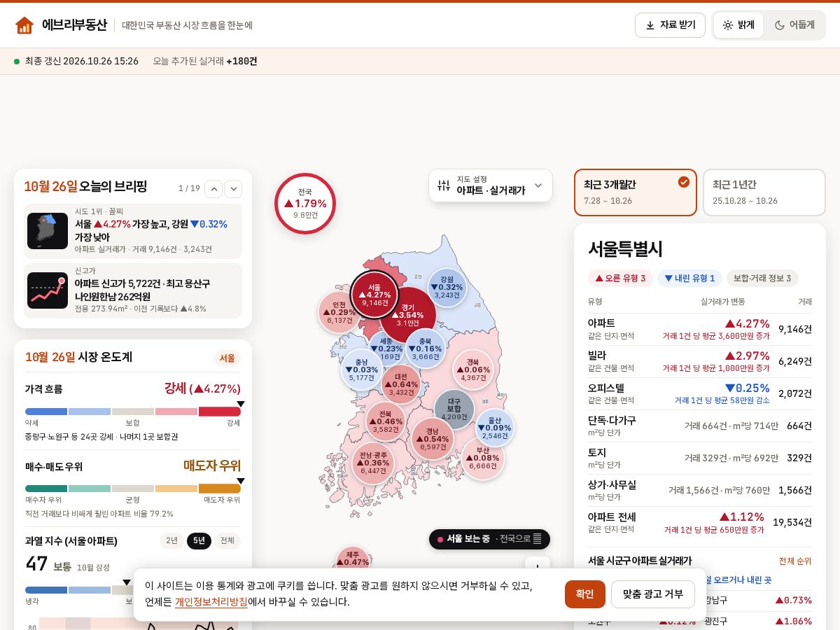Select 부산 bubble on the map
Image resolution: width=840 pixels, height=630 pixels.
point(482,458)
